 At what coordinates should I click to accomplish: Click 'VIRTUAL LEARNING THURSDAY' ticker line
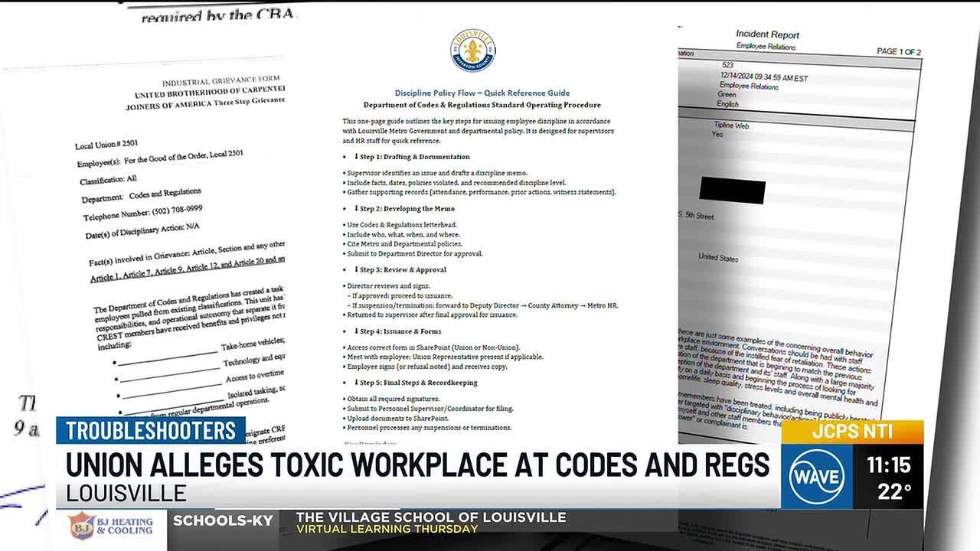[x=387, y=529]
